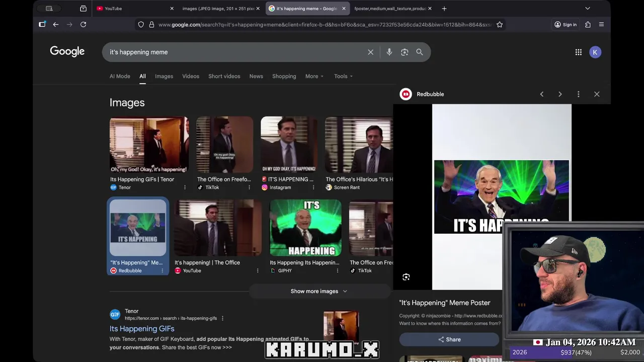Close Redbubble image preview panel

click(597, 94)
